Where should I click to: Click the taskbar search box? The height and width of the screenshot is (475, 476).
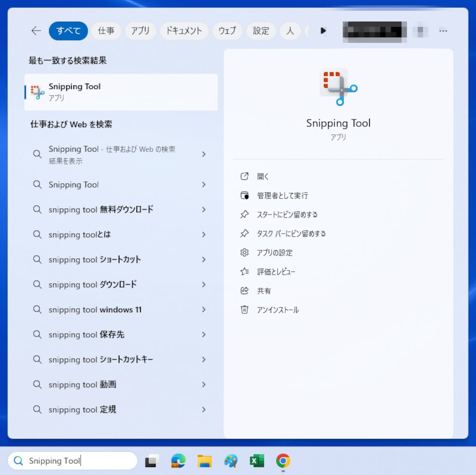point(73,461)
